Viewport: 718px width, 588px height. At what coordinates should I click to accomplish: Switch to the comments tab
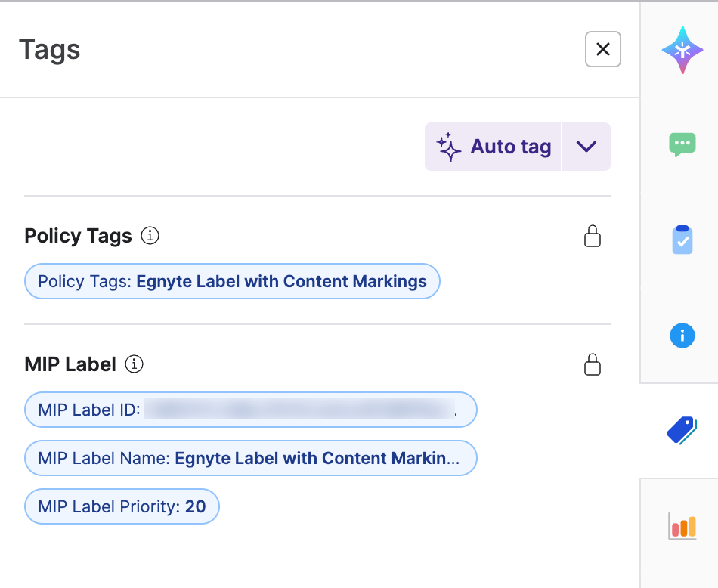[681, 145]
